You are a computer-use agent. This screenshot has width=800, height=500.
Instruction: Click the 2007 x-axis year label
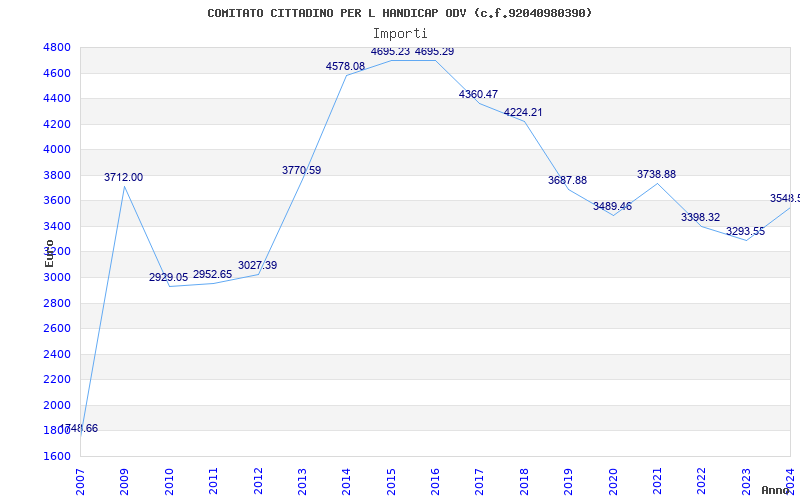(x=80, y=482)
